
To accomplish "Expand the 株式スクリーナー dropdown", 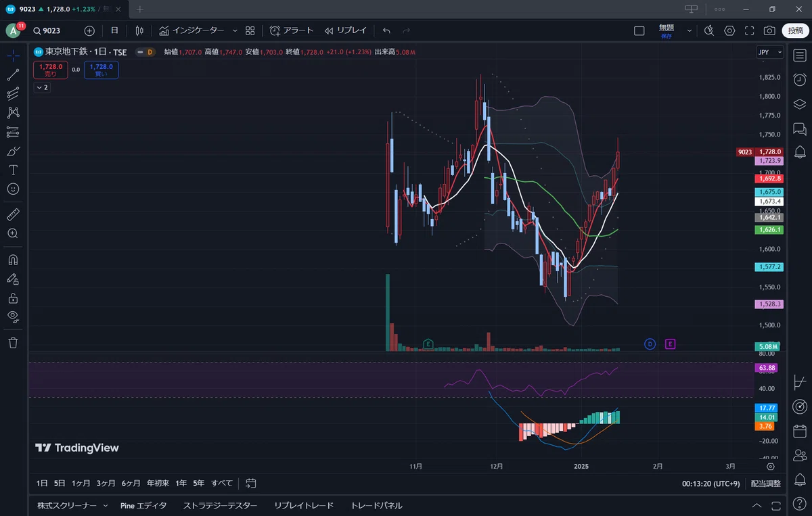I will click(105, 506).
